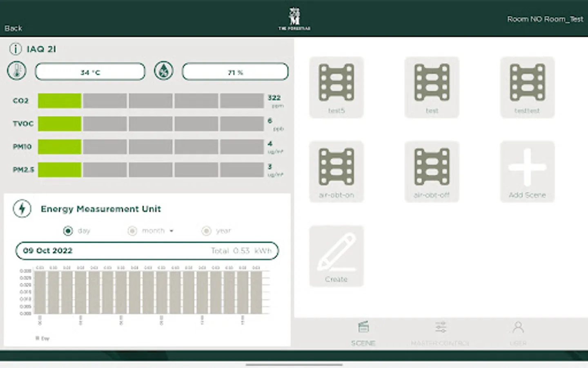Tap Room NO Room_Test label
588x368 pixels.
coord(545,19)
